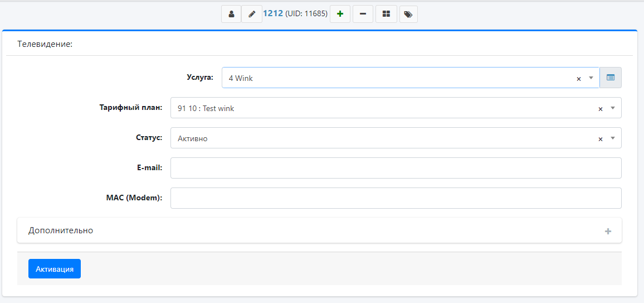Click the arrow of Тарифный план dropdown
The height and width of the screenshot is (303, 644).
point(613,108)
